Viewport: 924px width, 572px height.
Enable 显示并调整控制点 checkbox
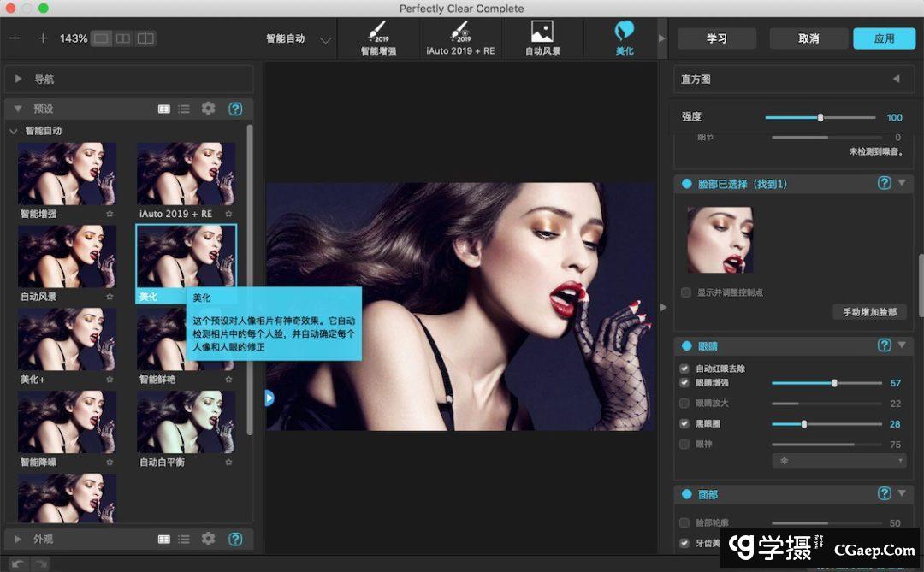click(685, 292)
